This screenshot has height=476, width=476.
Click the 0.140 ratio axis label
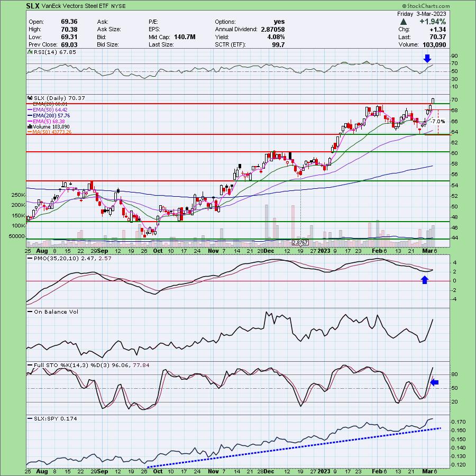[x=458, y=448]
